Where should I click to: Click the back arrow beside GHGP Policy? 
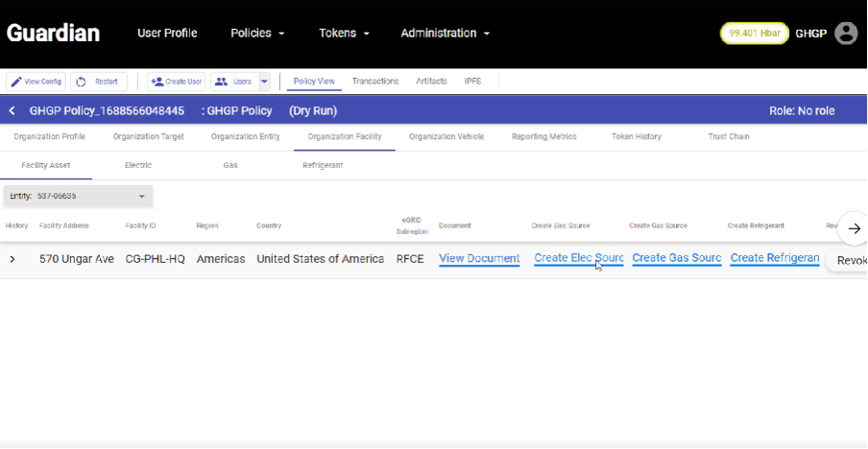(12, 110)
